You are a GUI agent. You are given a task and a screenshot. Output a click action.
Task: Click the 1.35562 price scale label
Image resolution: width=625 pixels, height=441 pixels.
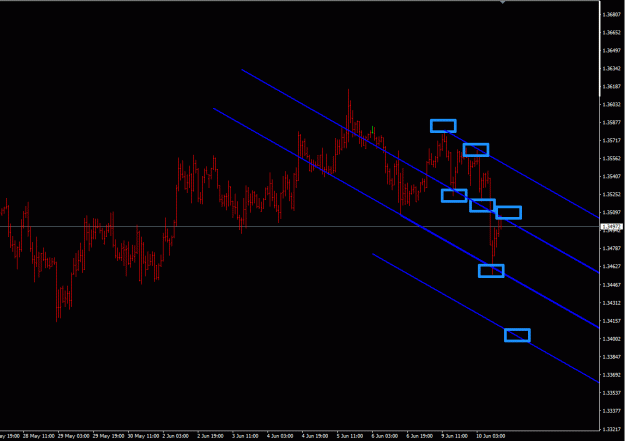point(612,158)
